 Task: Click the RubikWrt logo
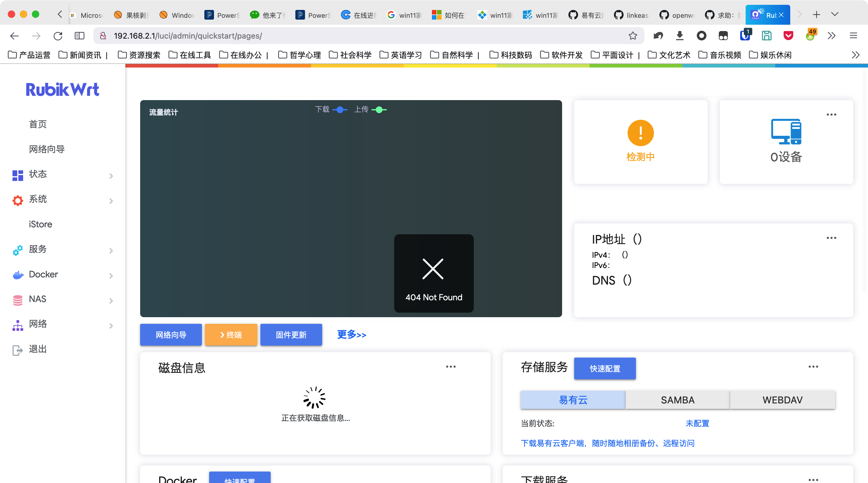[x=62, y=89]
